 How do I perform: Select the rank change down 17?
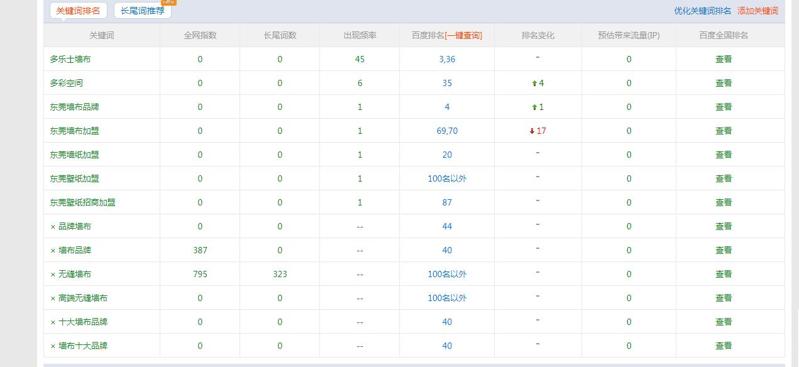coord(538,131)
